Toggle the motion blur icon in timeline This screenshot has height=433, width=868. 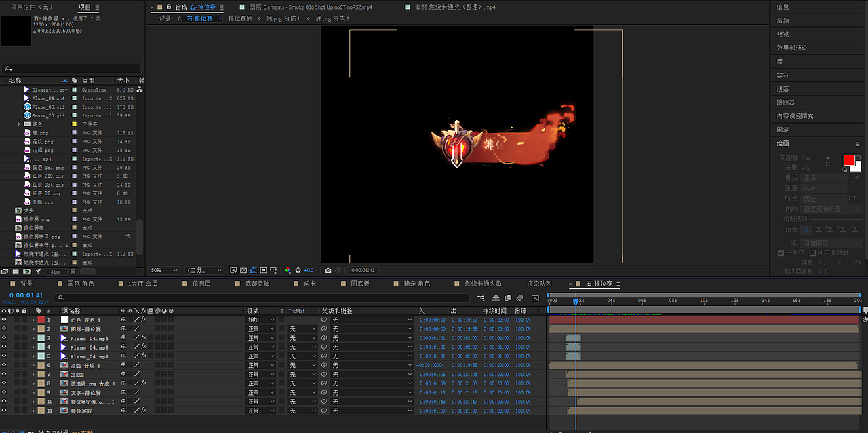point(519,298)
